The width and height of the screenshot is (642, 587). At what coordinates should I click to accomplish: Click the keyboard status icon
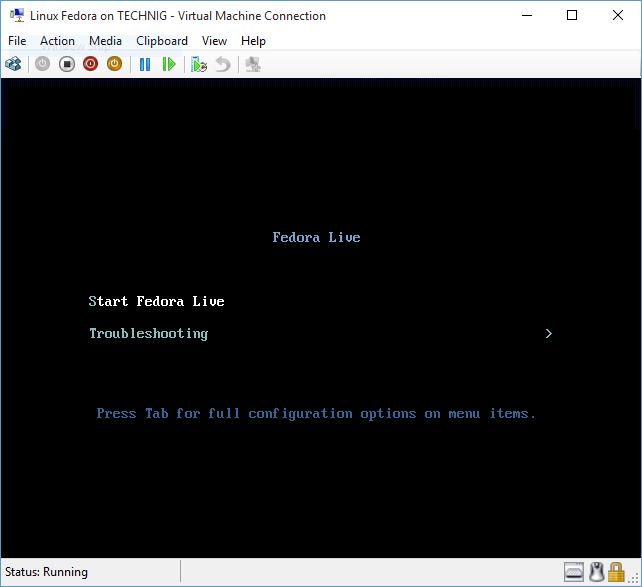click(x=574, y=572)
